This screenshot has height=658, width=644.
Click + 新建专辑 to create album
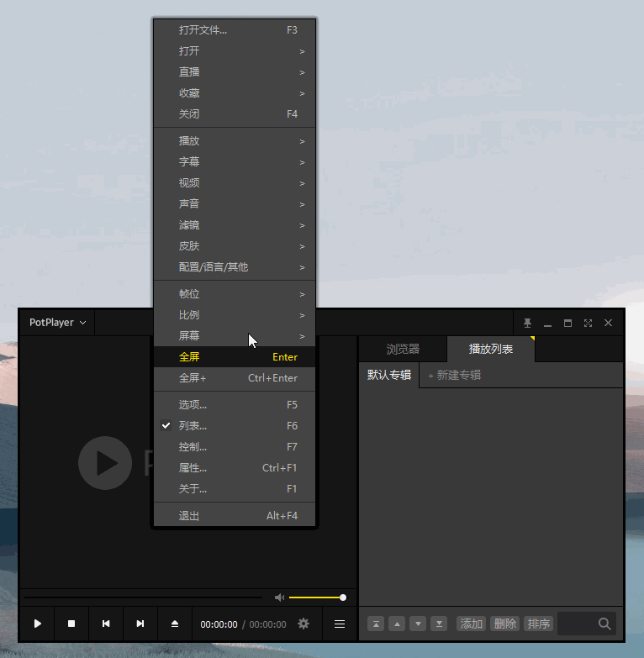pyautogui.click(x=454, y=375)
